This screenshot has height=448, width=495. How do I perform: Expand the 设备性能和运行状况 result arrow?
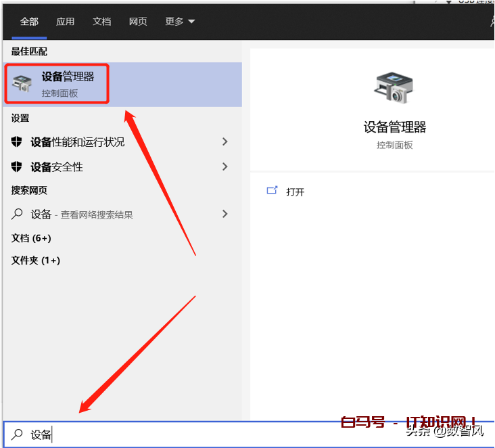tap(225, 141)
